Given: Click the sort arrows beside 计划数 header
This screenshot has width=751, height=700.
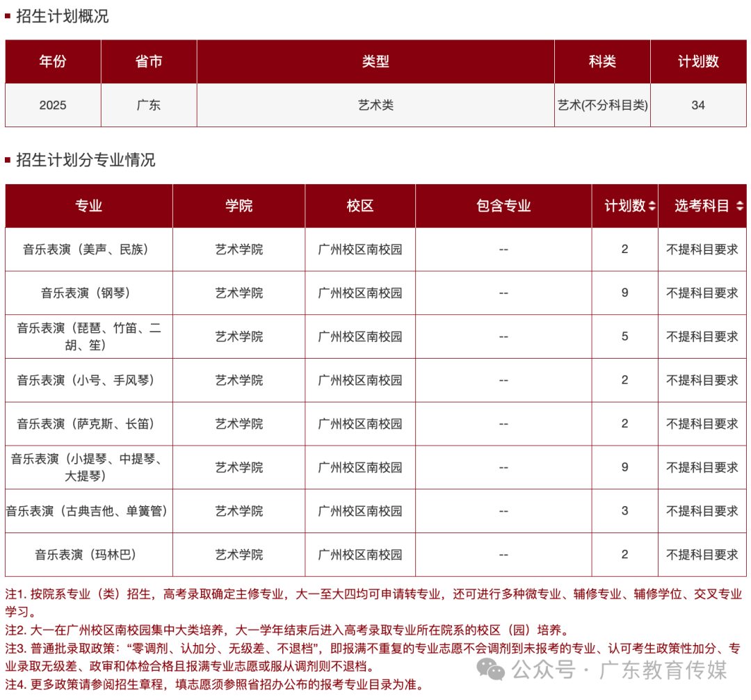Looking at the screenshot, I should point(651,206).
